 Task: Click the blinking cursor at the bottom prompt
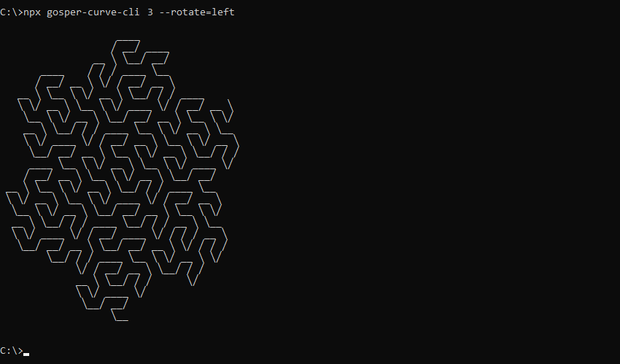tap(26, 355)
